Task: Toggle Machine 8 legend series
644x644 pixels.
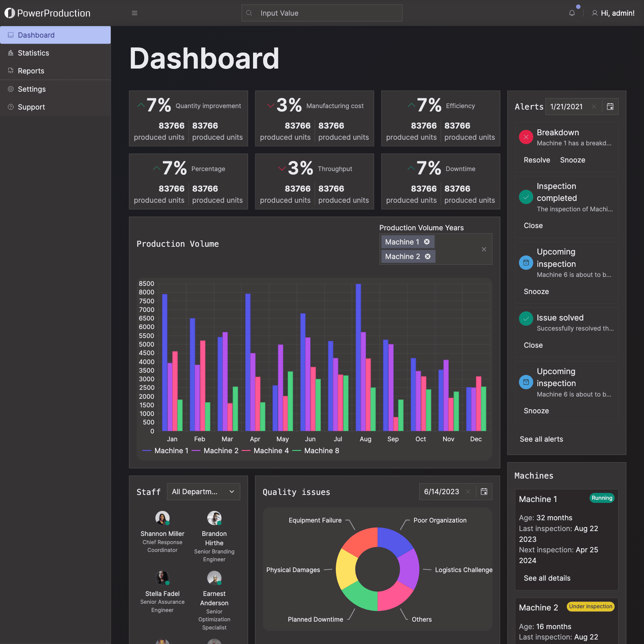Action: coord(316,451)
